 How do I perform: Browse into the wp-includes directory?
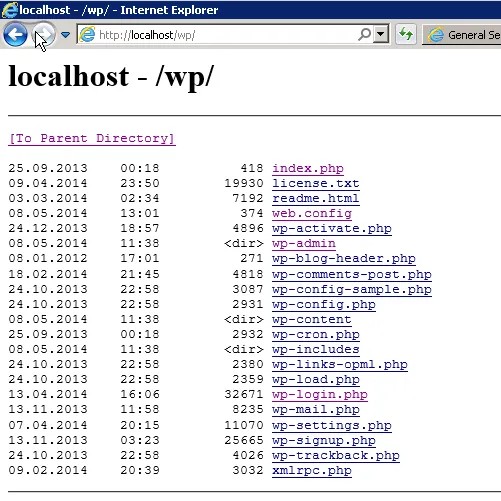[316, 349]
